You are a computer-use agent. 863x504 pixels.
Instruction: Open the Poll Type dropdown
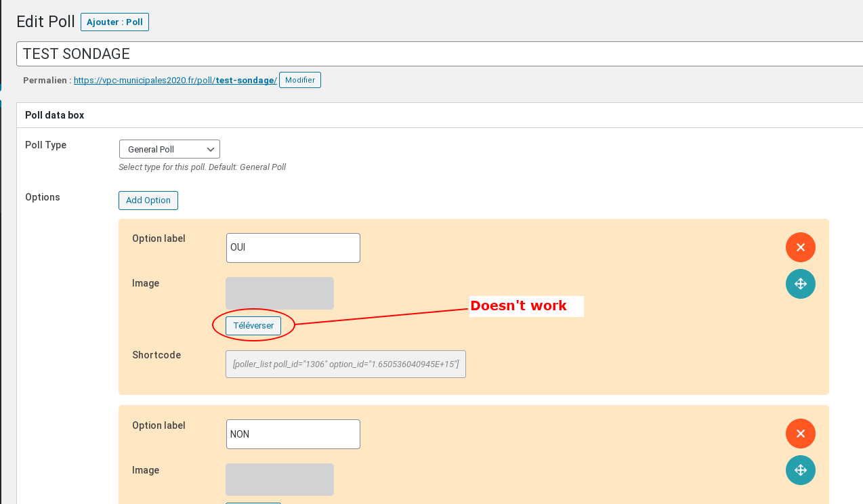point(169,149)
